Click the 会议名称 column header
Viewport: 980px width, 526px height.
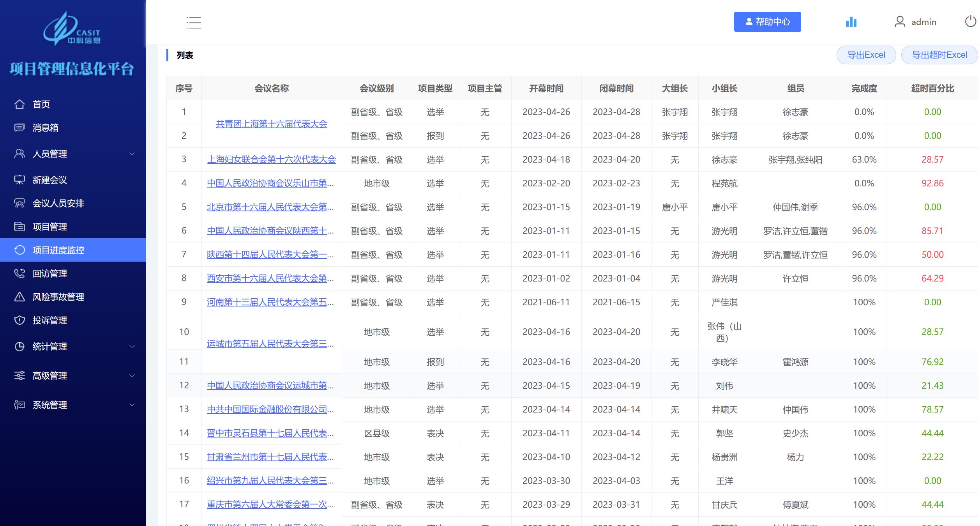[272, 89]
